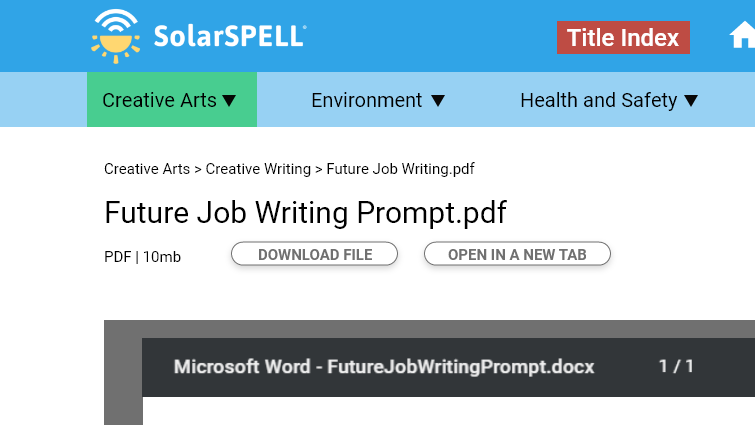Viewport: 755px width, 425px height.
Task: Open the Title Index page
Action: point(623,38)
